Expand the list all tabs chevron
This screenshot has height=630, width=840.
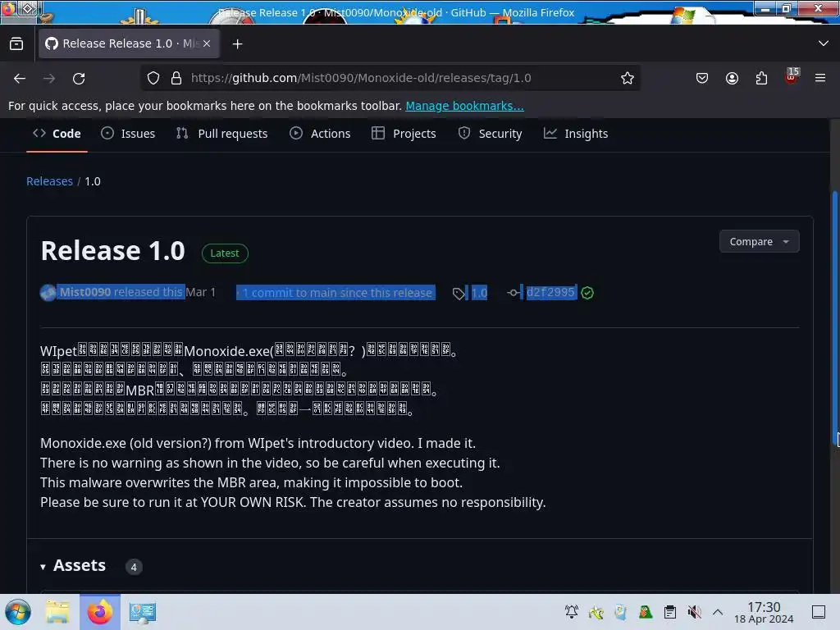pyautogui.click(x=824, y=43)
